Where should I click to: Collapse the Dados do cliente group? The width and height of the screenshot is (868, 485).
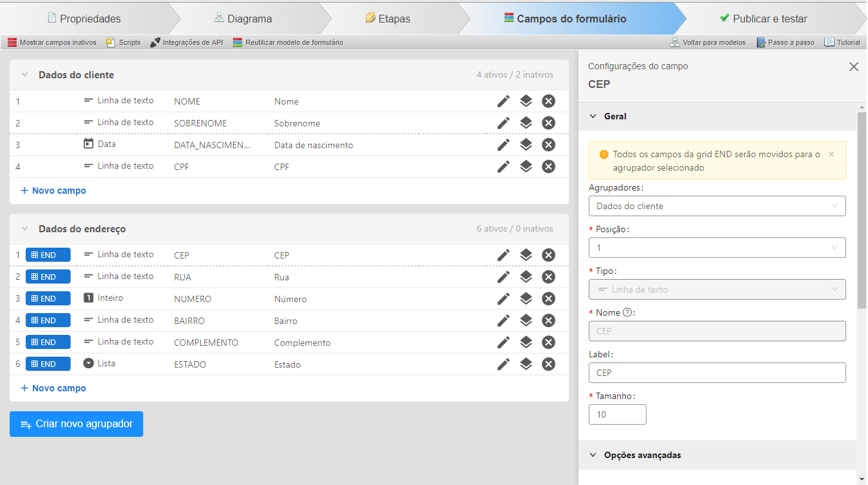coord(25,75)
